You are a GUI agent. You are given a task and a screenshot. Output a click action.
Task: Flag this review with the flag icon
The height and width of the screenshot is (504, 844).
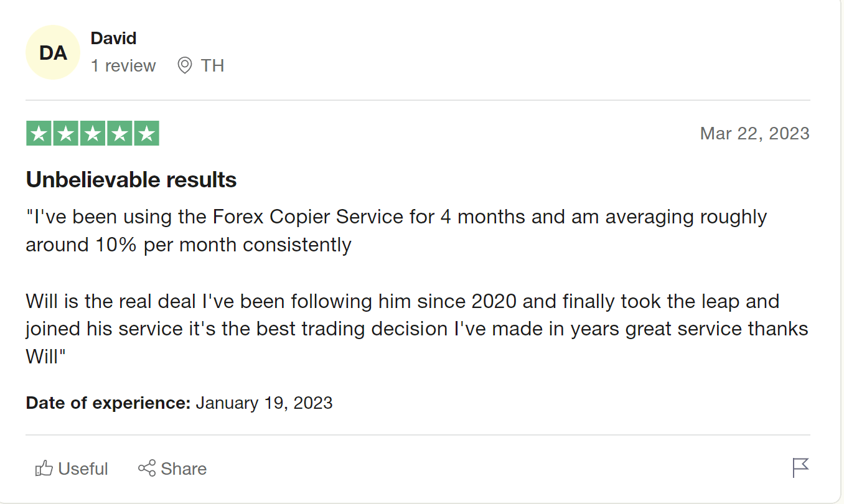[800, 467]
